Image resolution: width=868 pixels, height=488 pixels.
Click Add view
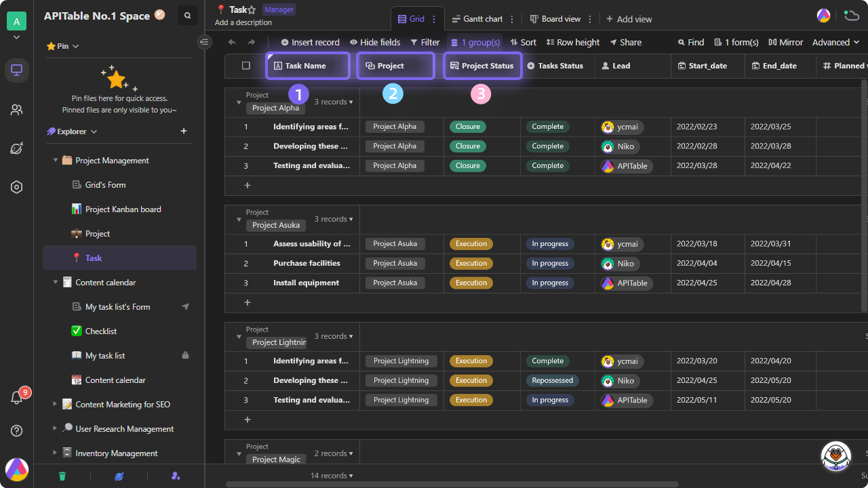point(629,20)
